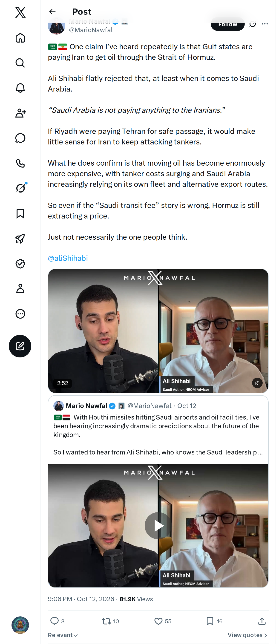276x644 pixels.
Task: Open the Home icon in sidebar
Action: click(20, 38)
